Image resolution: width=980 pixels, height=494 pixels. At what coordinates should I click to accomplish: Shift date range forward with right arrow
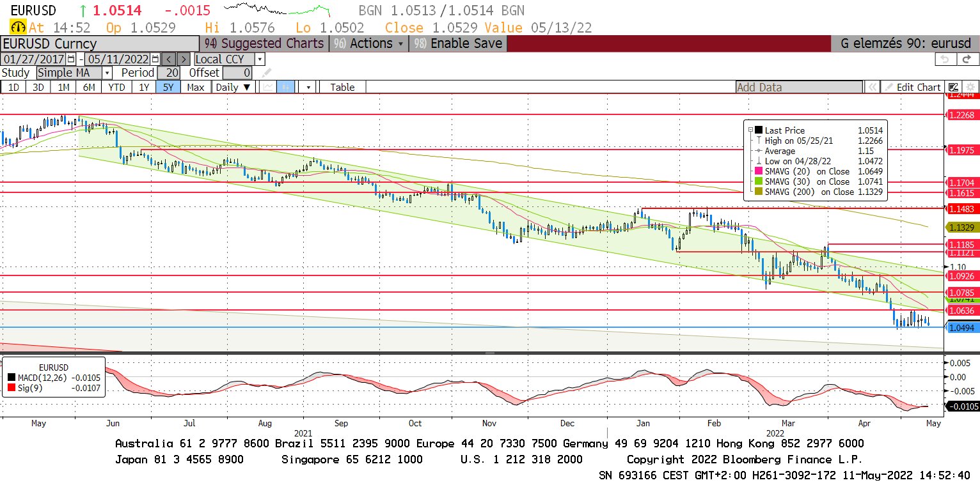click(183, 59)
